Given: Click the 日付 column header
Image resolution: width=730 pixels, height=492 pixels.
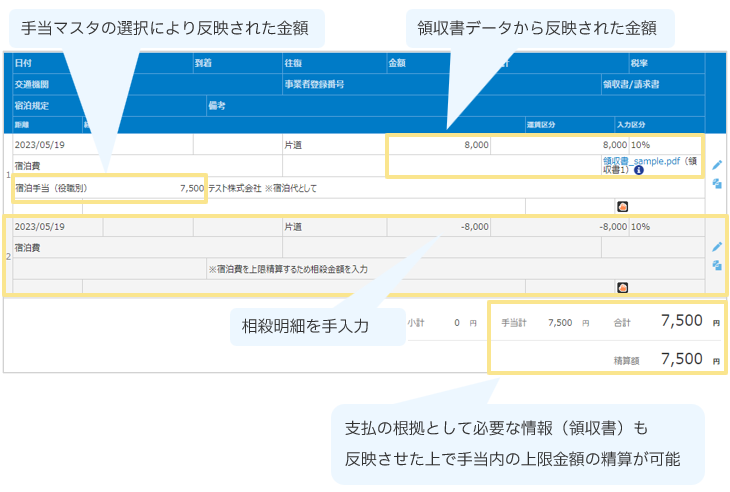Looking at the screenshot, I should (23, 63).
